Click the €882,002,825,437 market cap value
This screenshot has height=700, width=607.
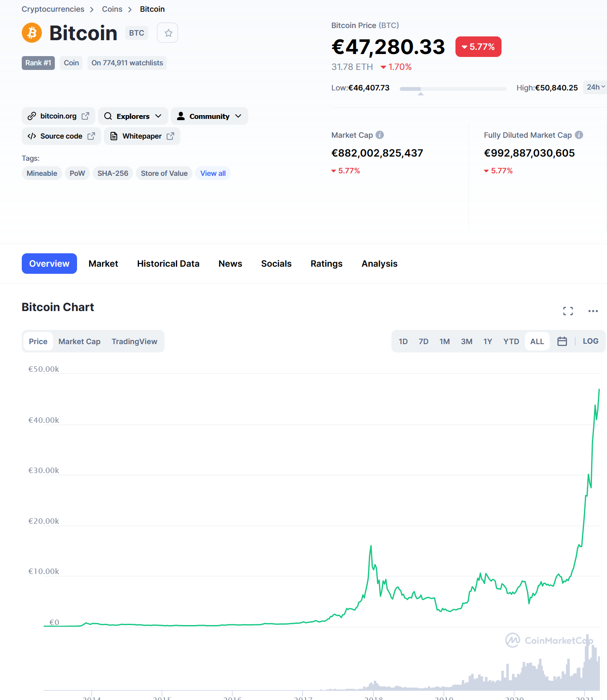[x=377, y=153]
